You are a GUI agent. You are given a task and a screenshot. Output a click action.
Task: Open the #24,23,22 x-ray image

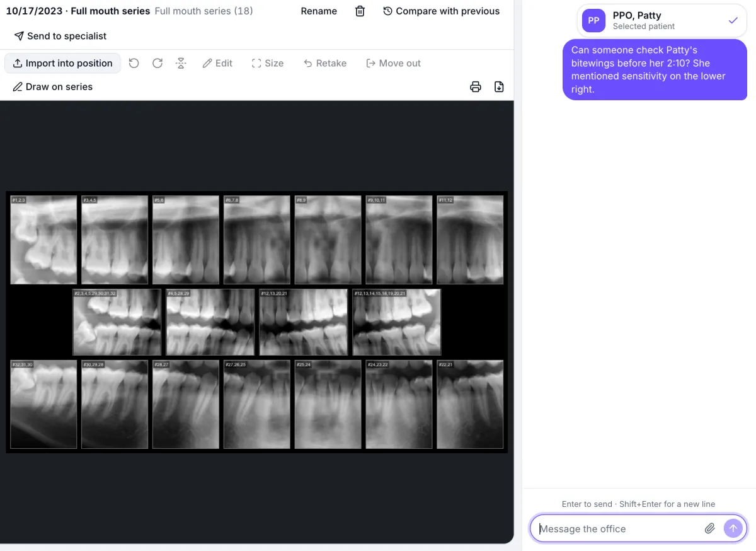pos(399,404)
